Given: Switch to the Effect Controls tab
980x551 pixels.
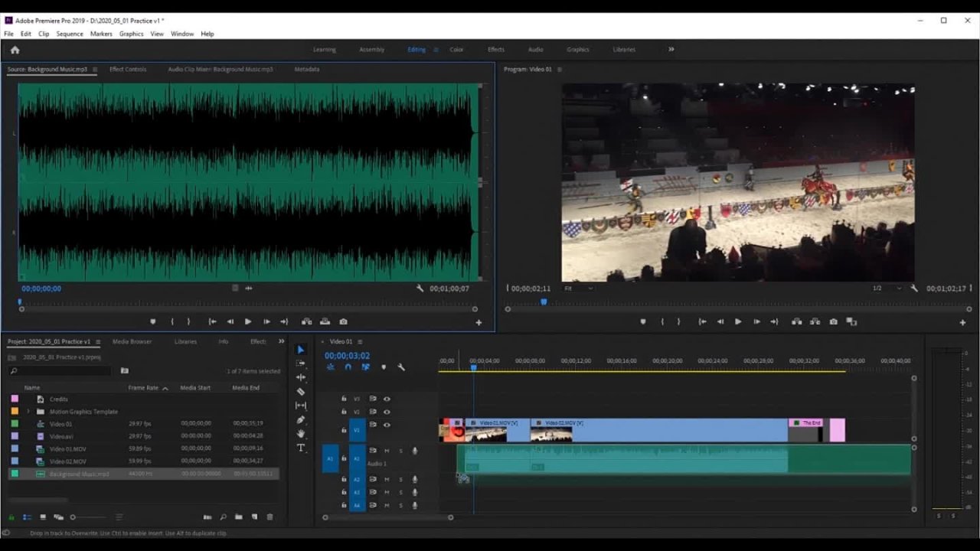Looking at the screenshot, I should [x=128, y=69].
